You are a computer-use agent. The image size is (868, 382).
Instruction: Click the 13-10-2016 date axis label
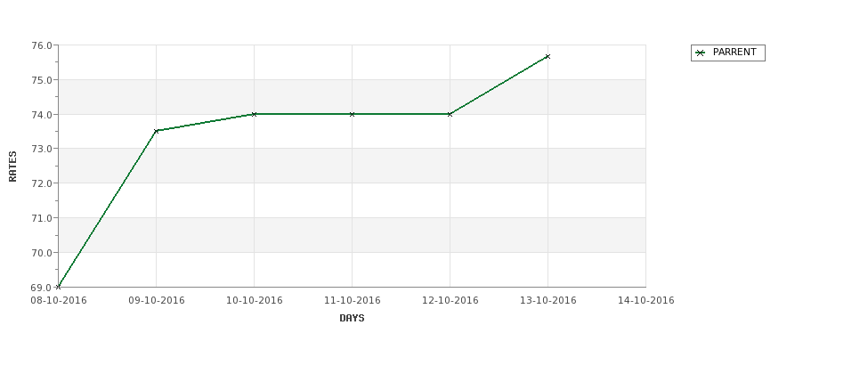click(548, 301)
